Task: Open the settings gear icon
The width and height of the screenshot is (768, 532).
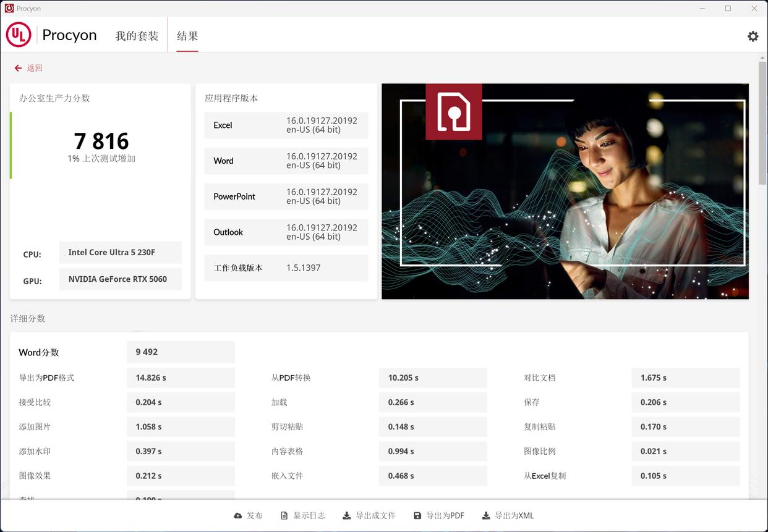Action: pos(753,36)
